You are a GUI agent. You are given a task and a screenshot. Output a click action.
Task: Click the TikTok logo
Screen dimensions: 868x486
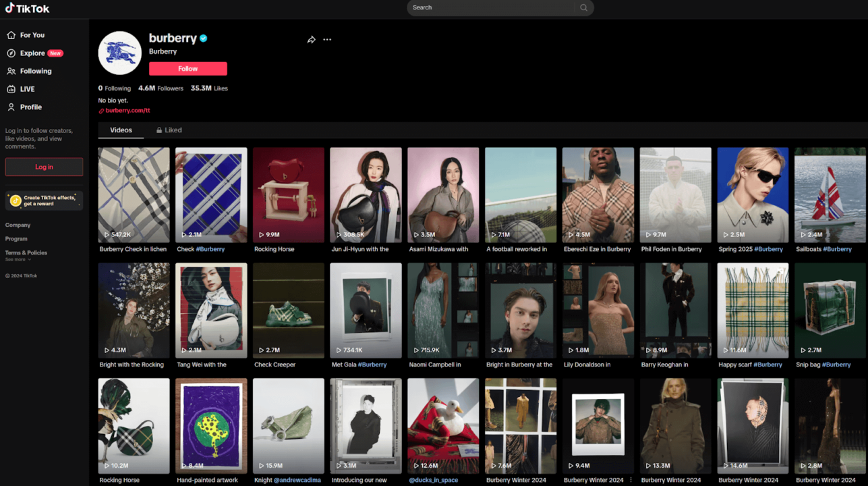[x=27, y=8]
